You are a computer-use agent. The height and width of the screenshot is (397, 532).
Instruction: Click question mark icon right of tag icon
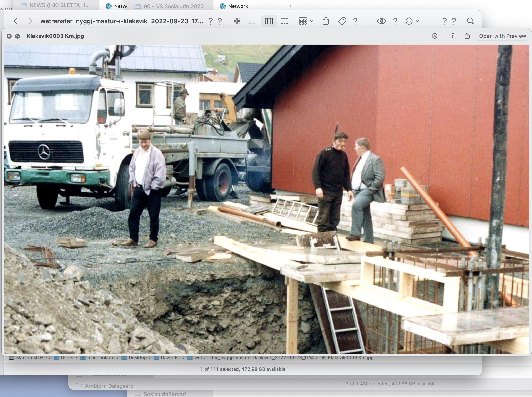coord(355,21)
